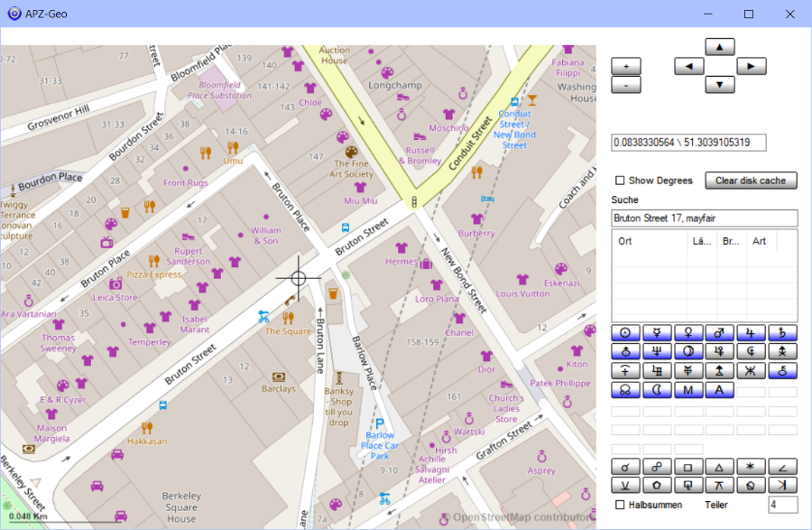Click the Art column header
812x530 pixels.
click(761, 241)
